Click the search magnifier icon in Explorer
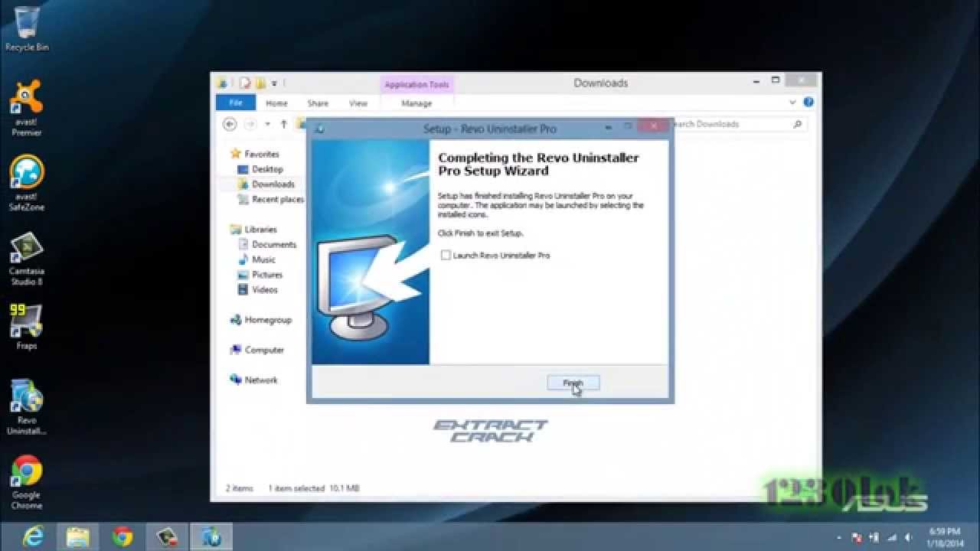 coord(797,124)
